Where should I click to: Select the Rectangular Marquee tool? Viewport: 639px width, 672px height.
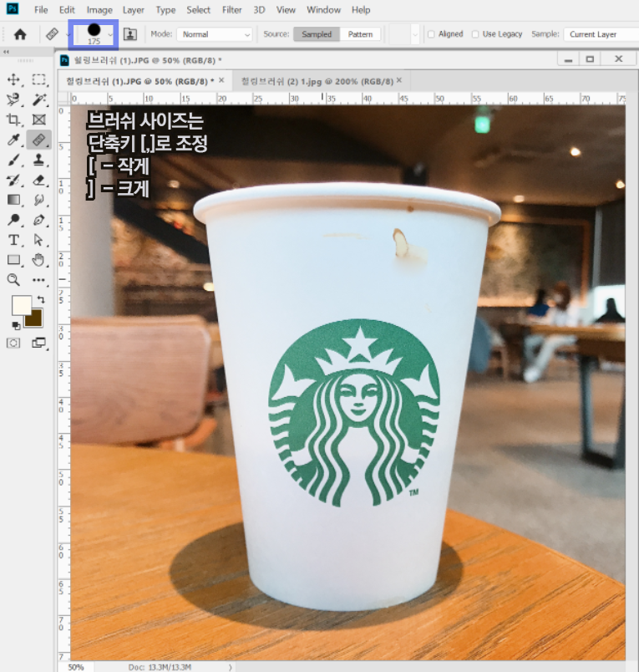[39, 79]
